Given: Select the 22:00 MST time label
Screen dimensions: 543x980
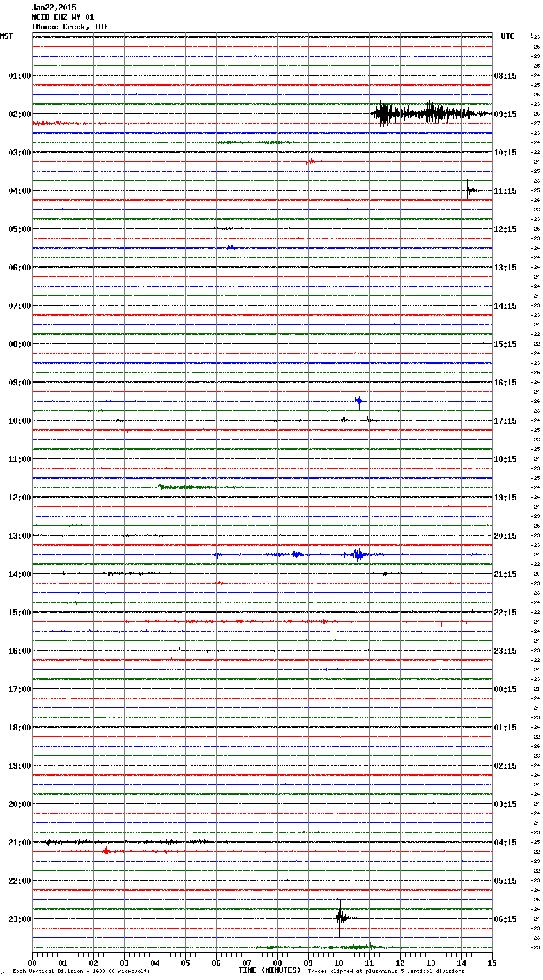Looking at the screenshot, I should point(19,881).
